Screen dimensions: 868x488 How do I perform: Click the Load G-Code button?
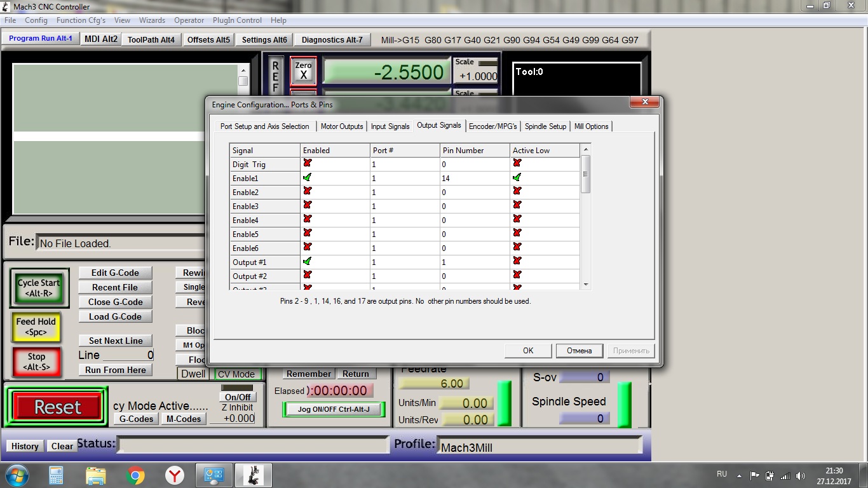[115, 316]
